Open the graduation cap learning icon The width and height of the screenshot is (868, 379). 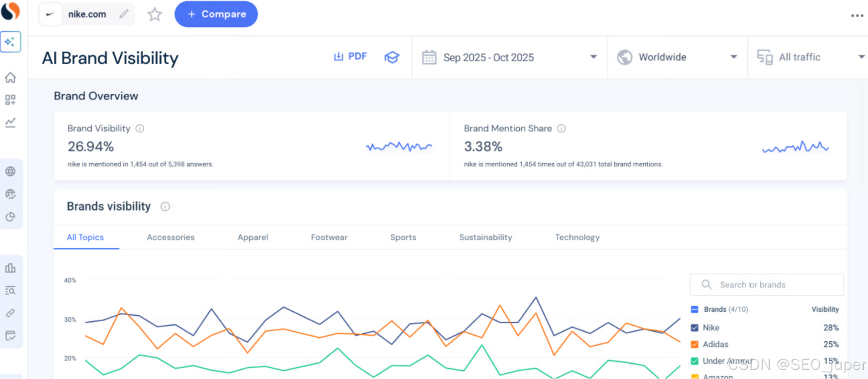click(x=392, y=57)
